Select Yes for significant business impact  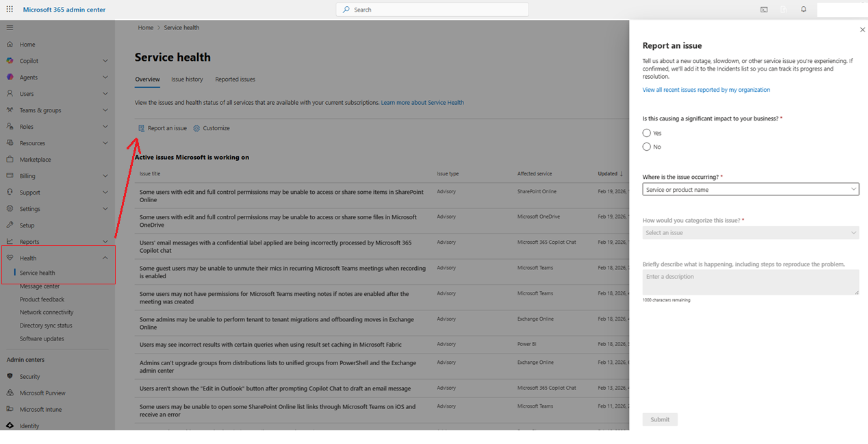coord(647,133)
